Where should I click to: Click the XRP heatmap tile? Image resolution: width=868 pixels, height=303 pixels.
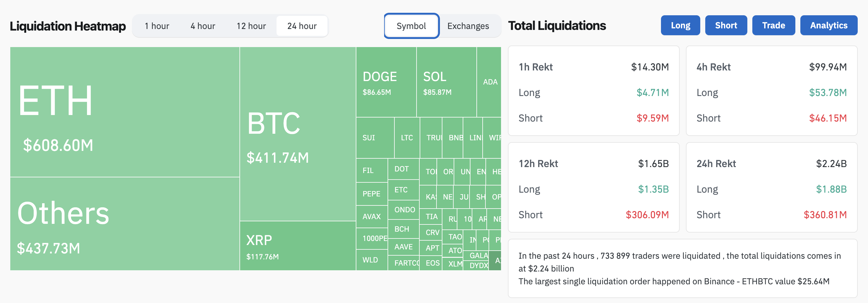297,246
